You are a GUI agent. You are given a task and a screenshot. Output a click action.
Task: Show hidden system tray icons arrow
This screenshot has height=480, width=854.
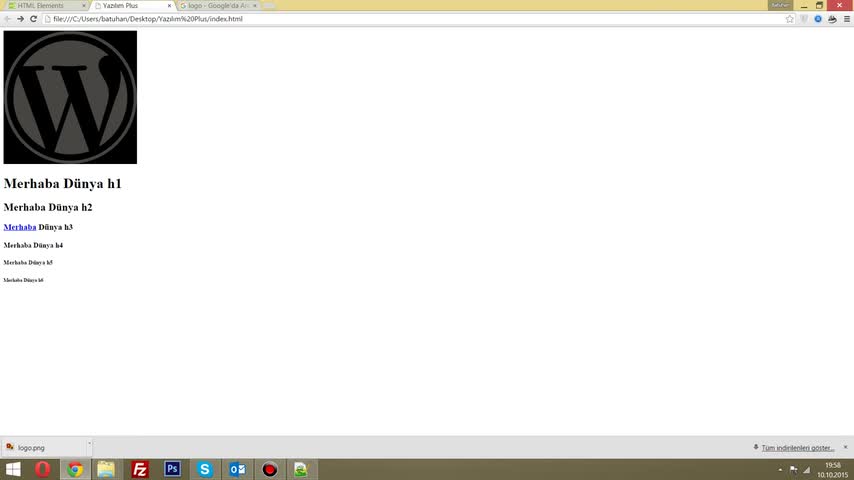[780, 470]
